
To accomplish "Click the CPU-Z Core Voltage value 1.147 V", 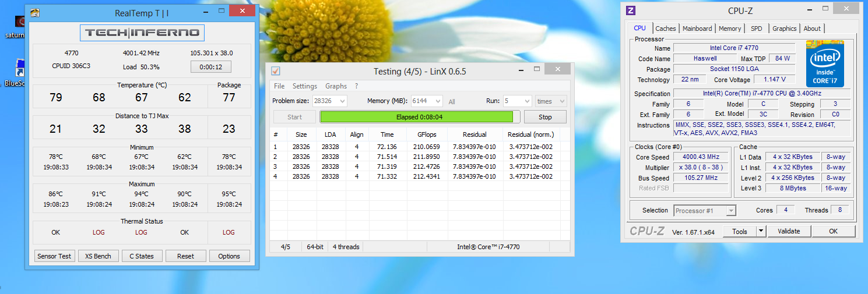I will pyautogui.click(x=774, y=79).
